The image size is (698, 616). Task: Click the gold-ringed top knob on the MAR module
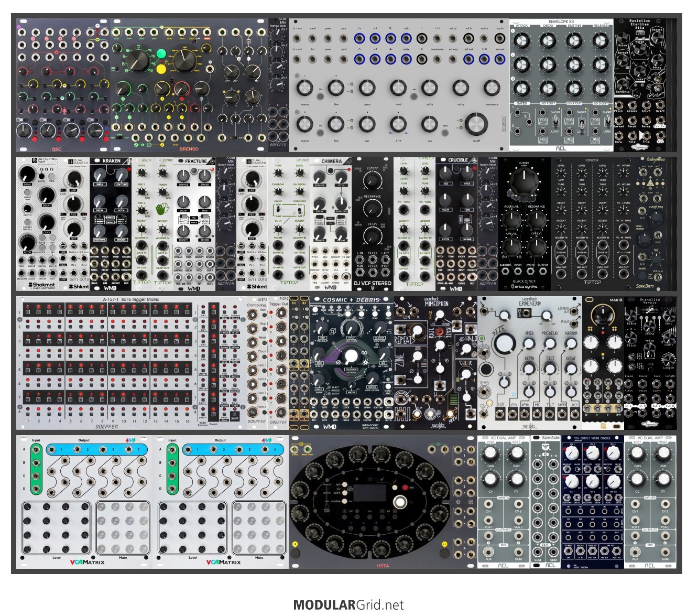pyautogui.click(x=603, y=315)
